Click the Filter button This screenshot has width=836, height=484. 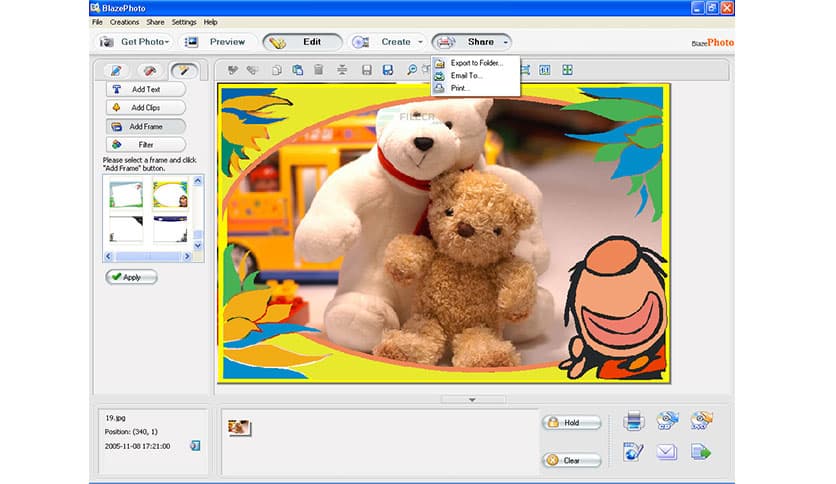click(x=146, y=145)
